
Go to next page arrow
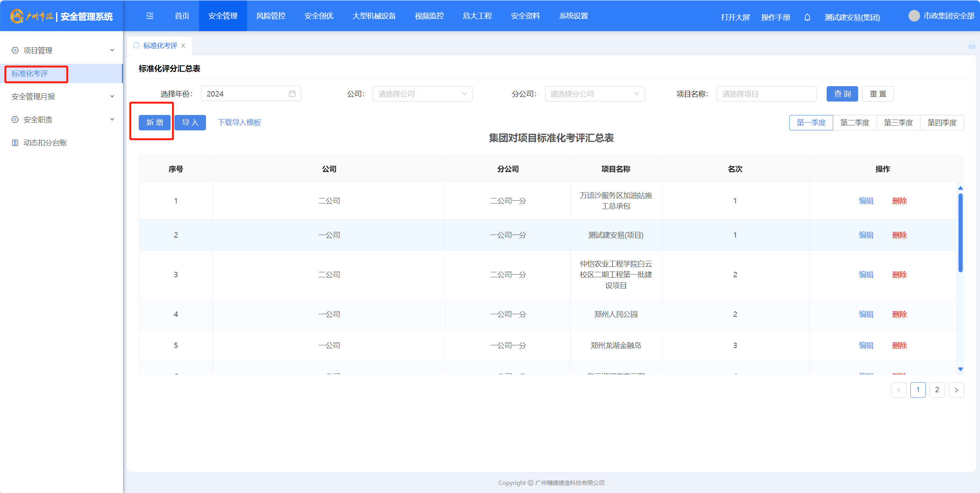(x=956, y=390)
